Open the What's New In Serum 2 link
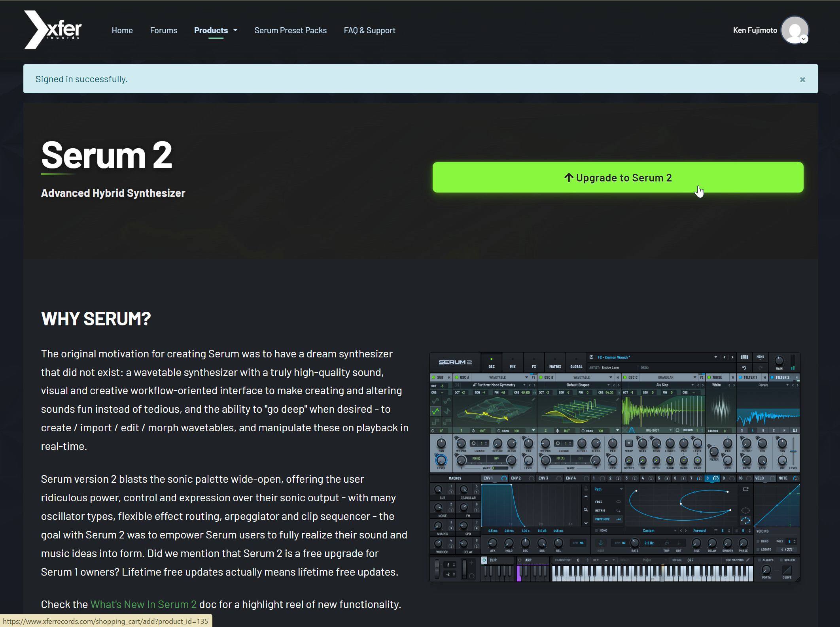Screen dimensions: 840x627 click(144, 604)
